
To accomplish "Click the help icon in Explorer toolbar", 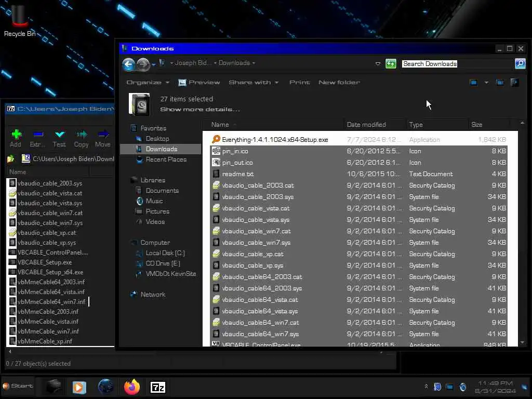I will point(515,83).
